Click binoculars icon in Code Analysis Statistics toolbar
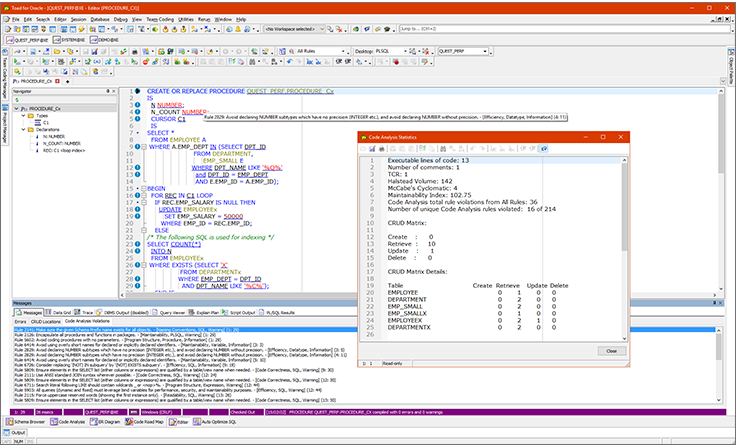 (443, 149)
